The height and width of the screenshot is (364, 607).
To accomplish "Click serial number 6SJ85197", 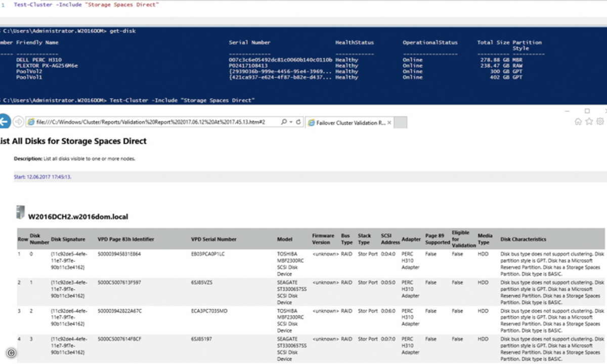I will (202, 339).
